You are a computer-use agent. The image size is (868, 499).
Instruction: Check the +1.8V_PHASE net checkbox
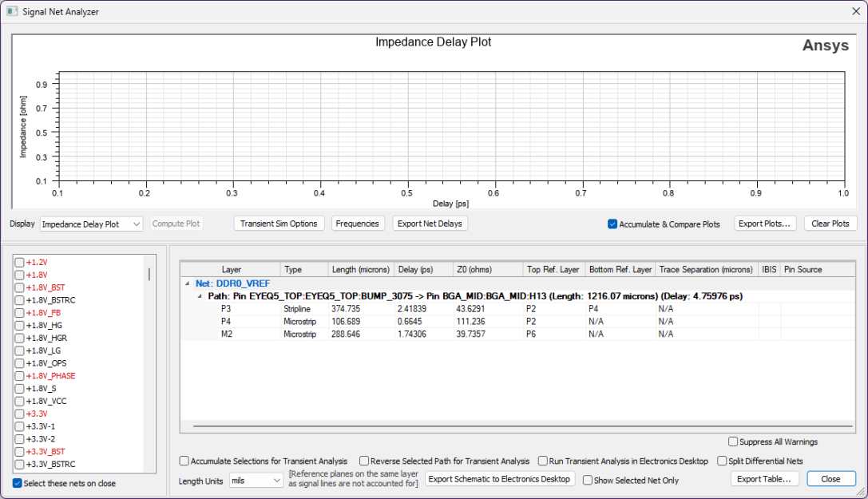[x=19, y=375]
